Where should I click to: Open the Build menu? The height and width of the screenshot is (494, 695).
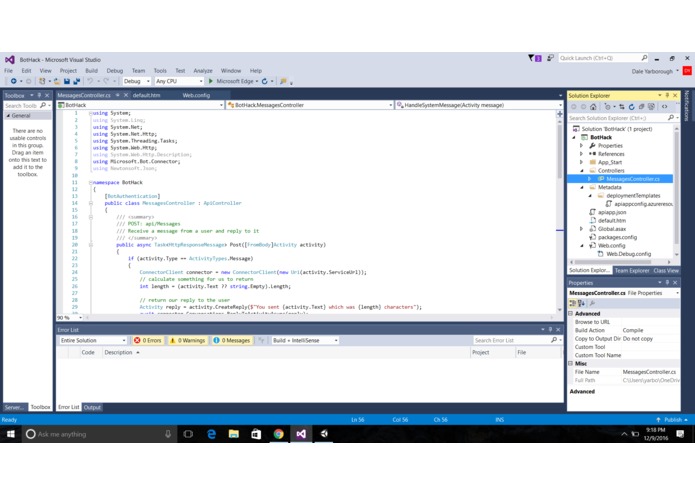tap(91, 71)
